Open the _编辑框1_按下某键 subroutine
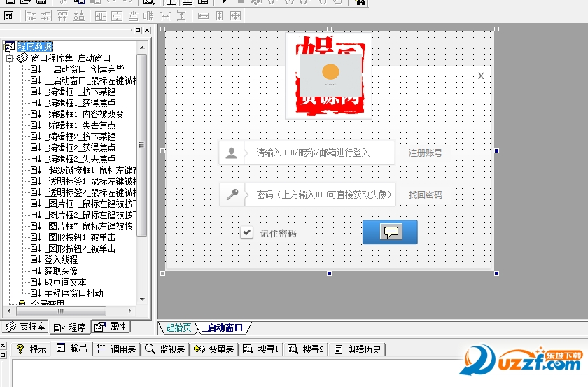Viewport: 588px width, 387px height. 80,92
